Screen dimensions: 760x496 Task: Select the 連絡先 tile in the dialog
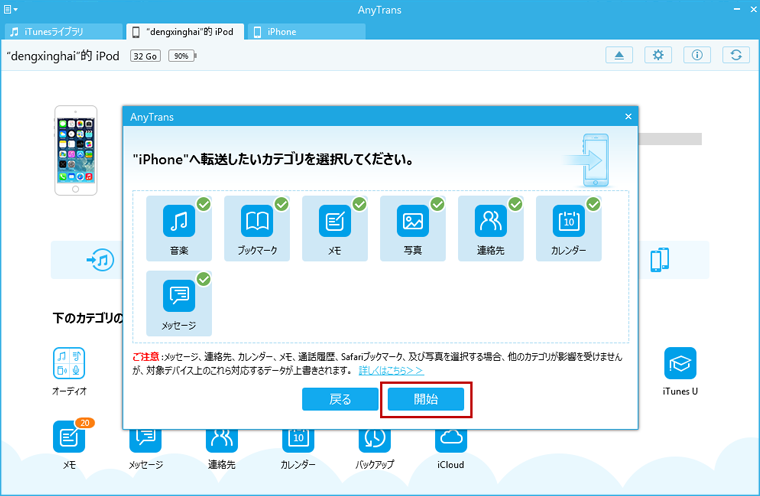(491, 228)
